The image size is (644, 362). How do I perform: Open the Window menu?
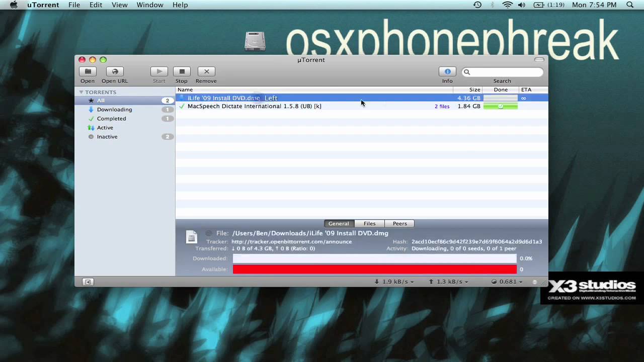tap(150, 5)
